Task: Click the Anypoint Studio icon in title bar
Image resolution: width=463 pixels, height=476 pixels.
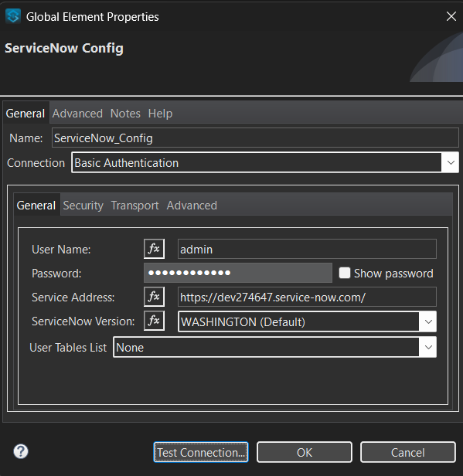Action: (13, 16)
